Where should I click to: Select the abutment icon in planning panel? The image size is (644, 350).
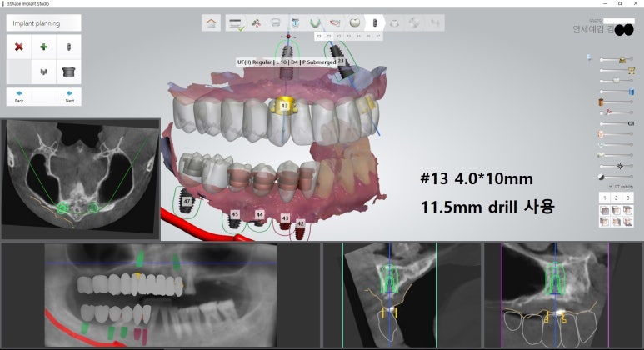(x=68, y=72)
